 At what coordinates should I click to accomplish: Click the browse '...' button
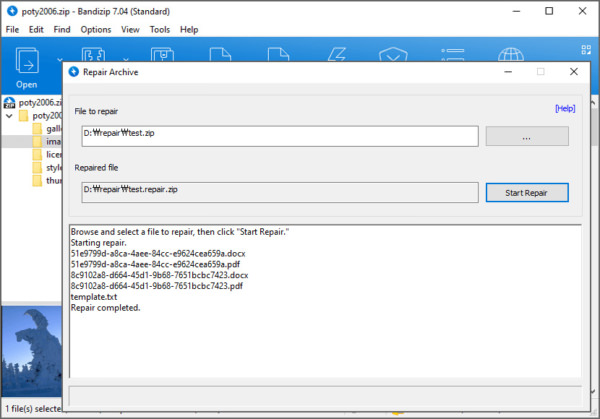pyautogui.click(x=527, y=137)
